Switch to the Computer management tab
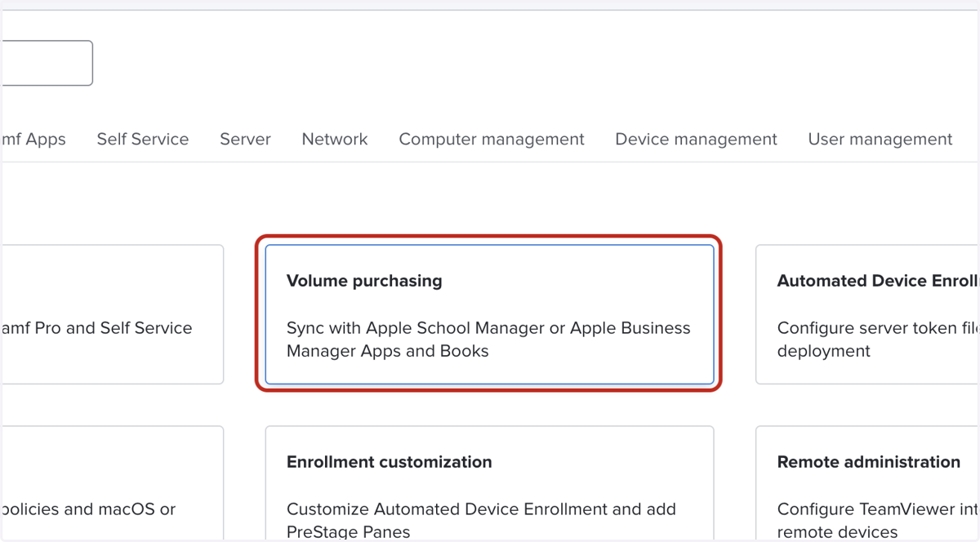Viewport: 980px width, 542px height. (492, 140)
